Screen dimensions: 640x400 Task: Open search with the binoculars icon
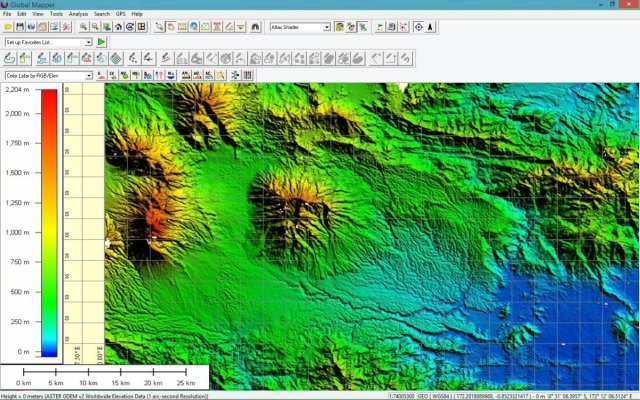click(x=256, y=27)
